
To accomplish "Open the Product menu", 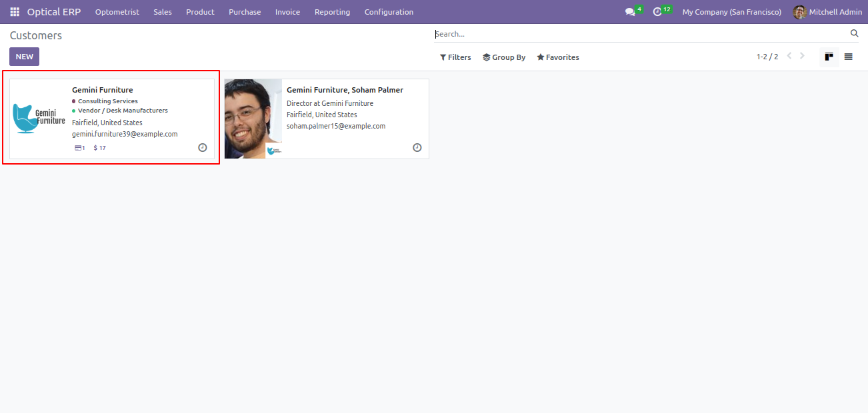I will click(x=200, y=12).
